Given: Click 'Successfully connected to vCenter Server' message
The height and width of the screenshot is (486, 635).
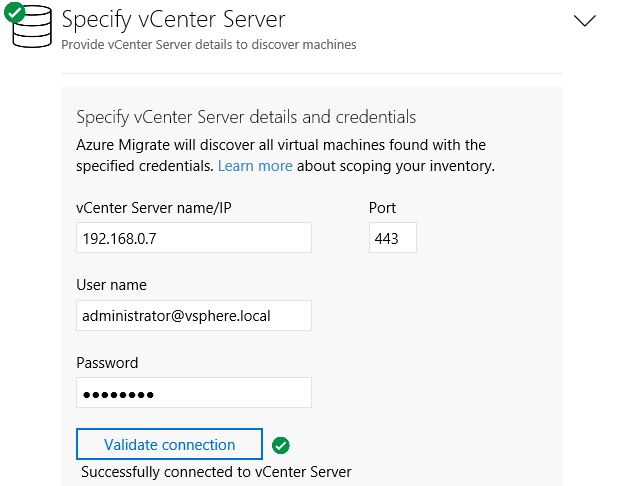Looking at the screenshot, I should (216, 472).
